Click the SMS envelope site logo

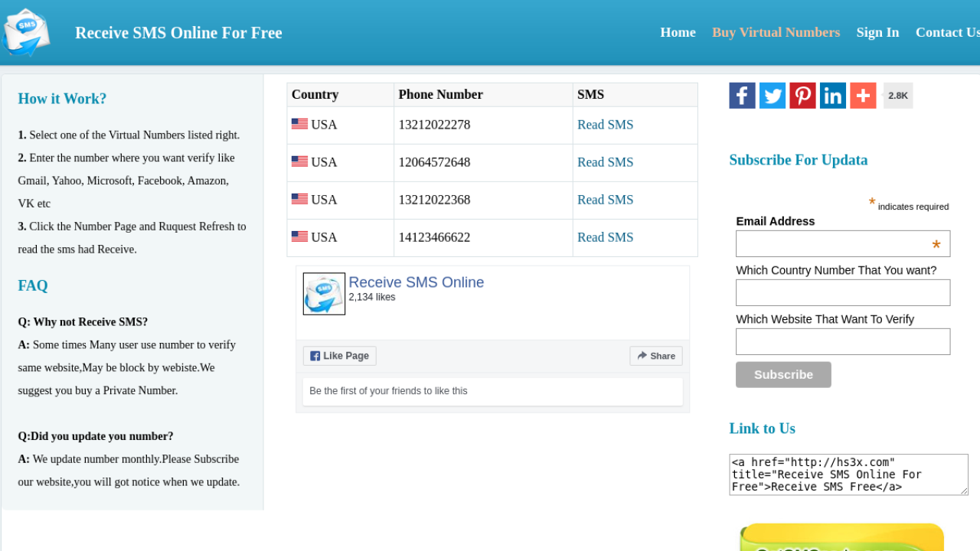point(25,32)
